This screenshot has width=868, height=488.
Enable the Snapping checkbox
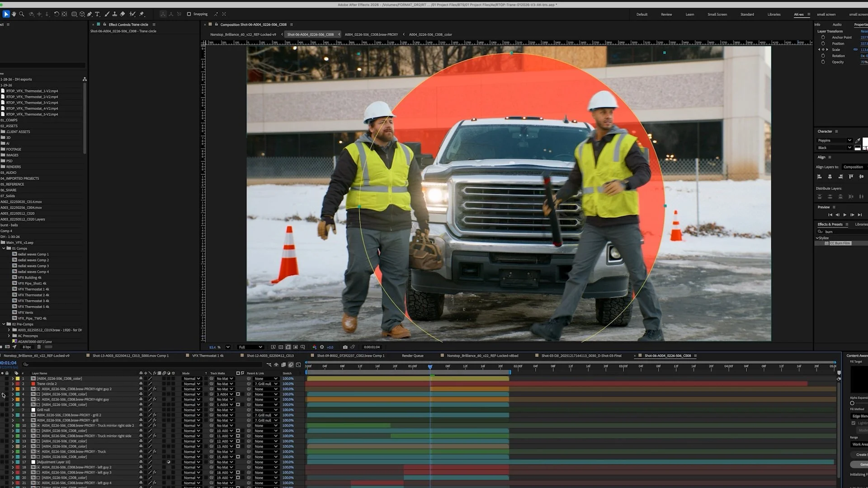pyautogui.click(x=189, y=14)
